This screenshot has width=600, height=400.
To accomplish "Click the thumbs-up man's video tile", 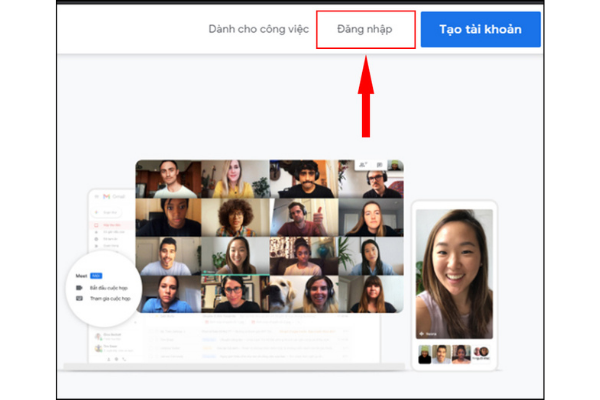I will pyautogui.click(x=304, y=217).
